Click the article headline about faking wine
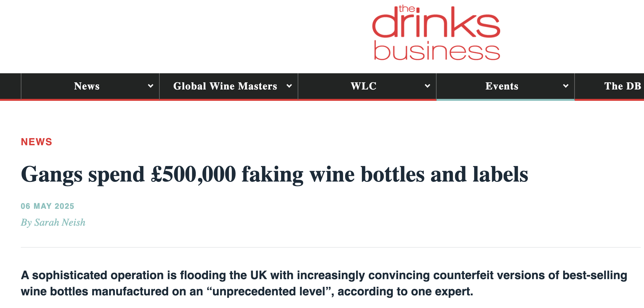644x308 pixels. (274, 174)
